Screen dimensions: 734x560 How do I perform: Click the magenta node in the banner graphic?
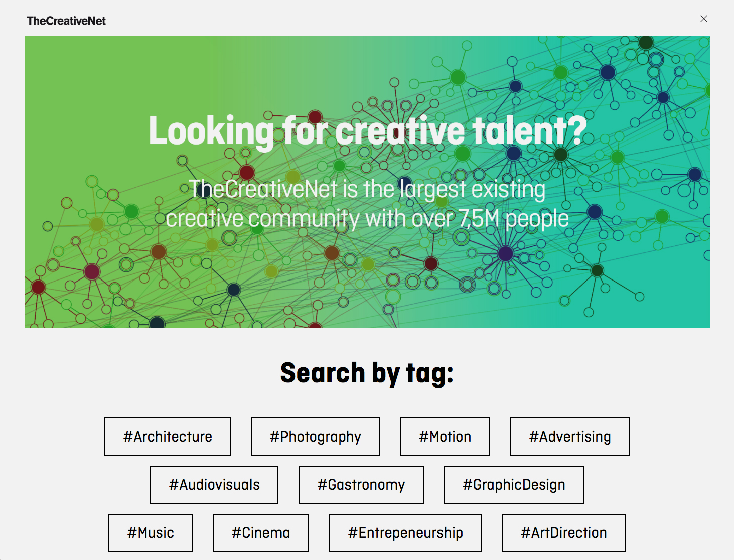pyautogui.click(x=92, y=271)
